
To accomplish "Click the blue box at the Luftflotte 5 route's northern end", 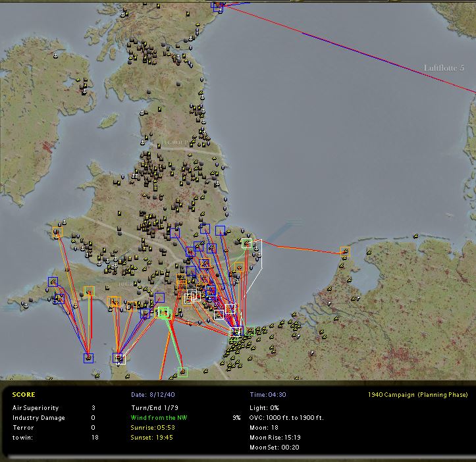I will pos(218,7).
